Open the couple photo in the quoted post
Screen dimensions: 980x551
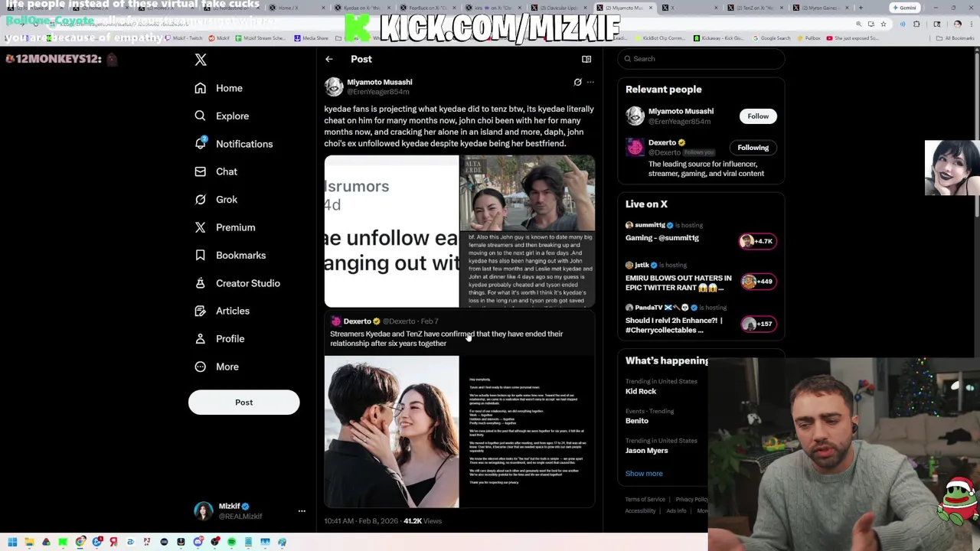(x=391, y=432)
